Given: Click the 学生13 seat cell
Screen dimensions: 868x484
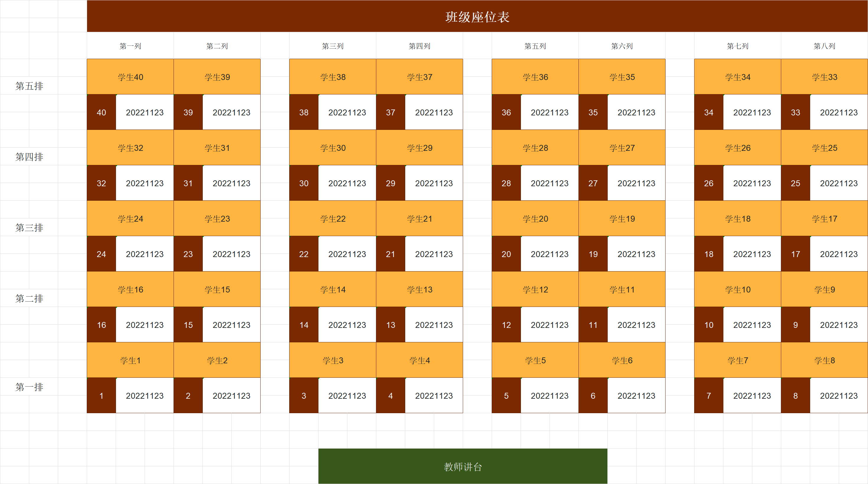Looking at the screenshot, I should click(x=419, y=289).
